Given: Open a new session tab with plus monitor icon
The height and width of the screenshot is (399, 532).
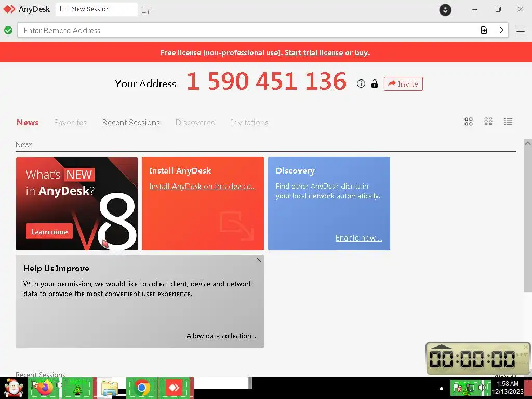Looking at the screenshot, I should coord(146,10).
